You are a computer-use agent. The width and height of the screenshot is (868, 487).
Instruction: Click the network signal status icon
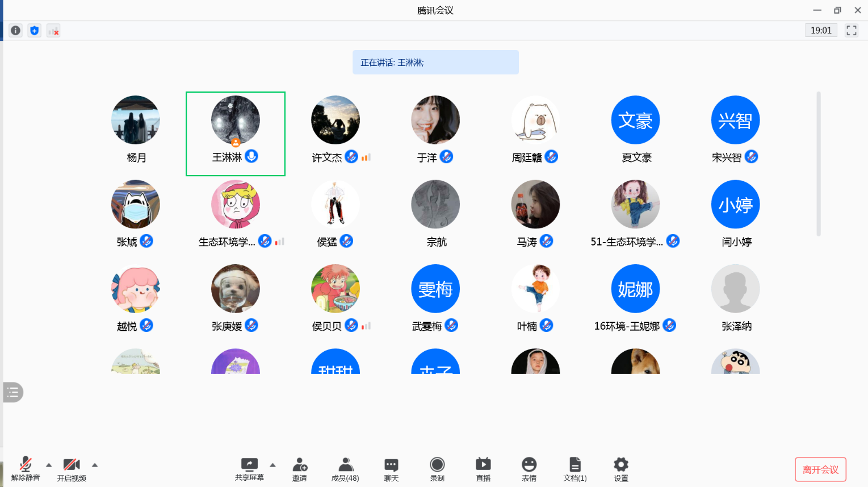[53, 31]
